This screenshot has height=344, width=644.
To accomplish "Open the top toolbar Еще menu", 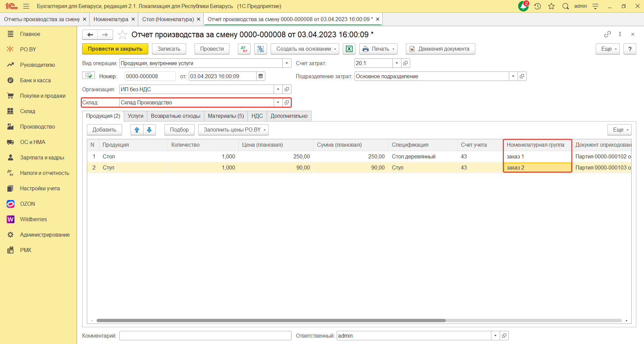I will 608,49.
